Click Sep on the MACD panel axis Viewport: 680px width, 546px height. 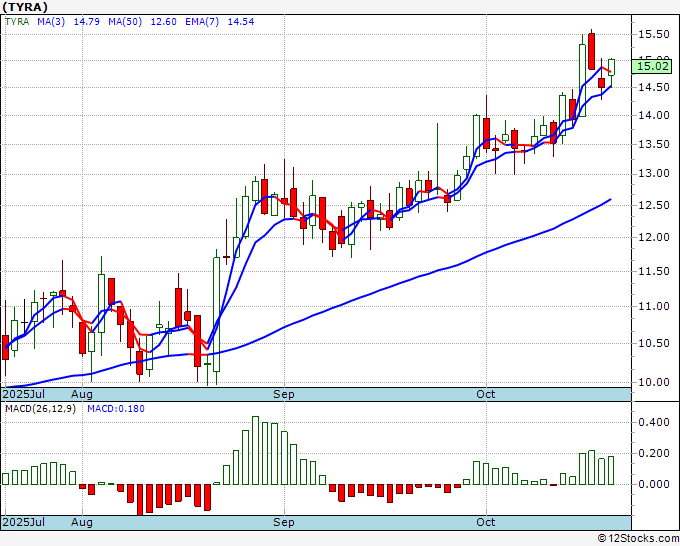tap(284, 522)
